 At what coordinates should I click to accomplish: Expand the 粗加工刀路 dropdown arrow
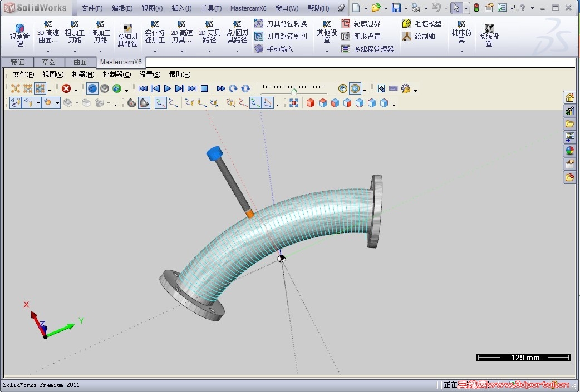click(75, 51)
